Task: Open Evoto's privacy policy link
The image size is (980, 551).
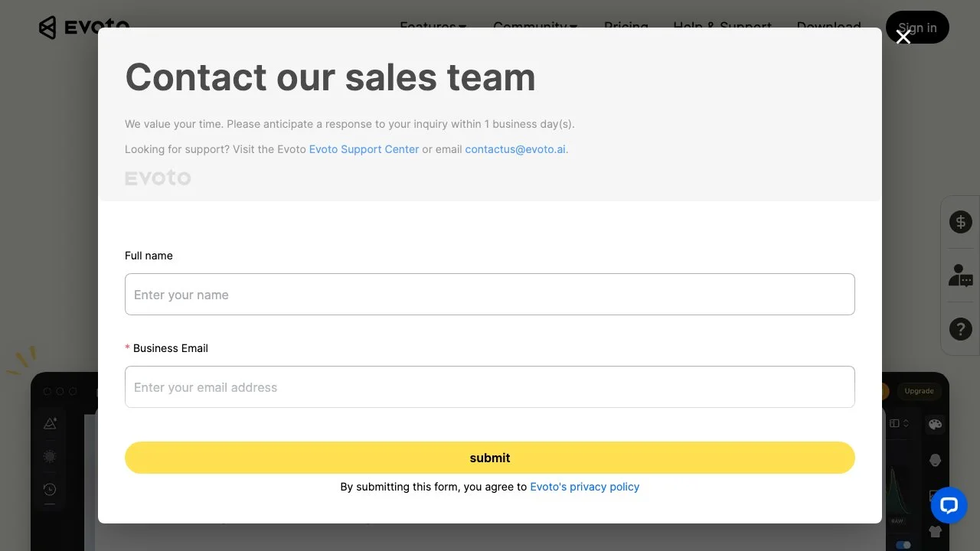Action: tap(585, 487)
